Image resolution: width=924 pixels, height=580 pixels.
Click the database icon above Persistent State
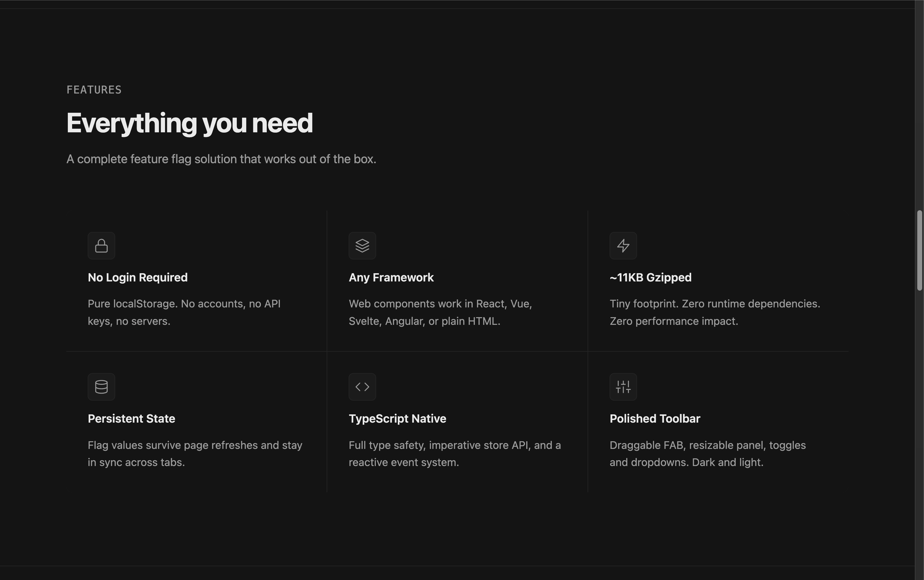101,387
